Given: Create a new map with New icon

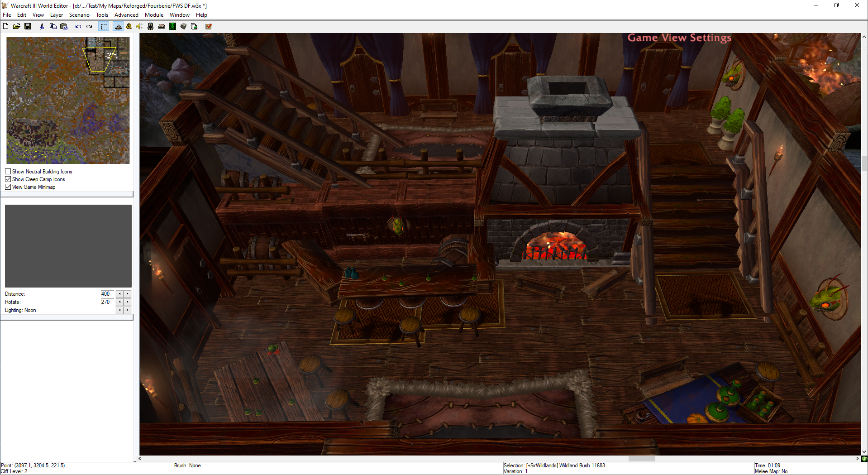Looking at the screenshot, I should 6,26.
